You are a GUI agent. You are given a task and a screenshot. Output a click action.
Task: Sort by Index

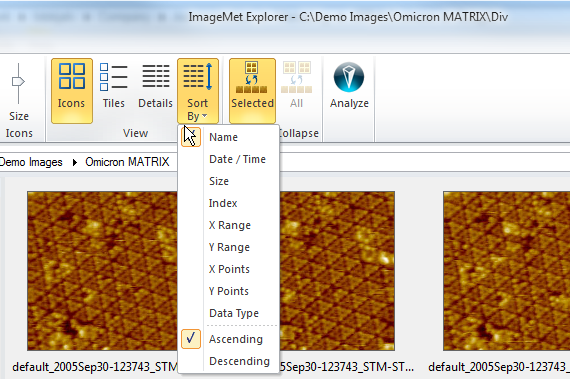coord(228,203)
